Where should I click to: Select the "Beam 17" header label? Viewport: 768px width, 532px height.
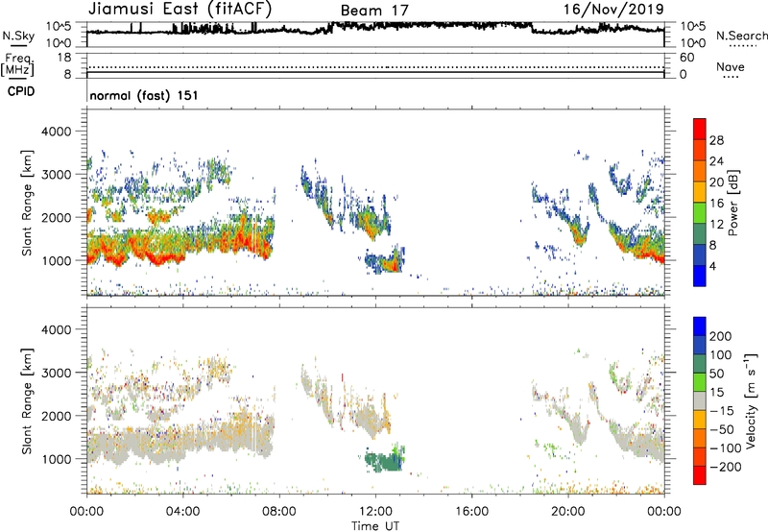(374, 11)
